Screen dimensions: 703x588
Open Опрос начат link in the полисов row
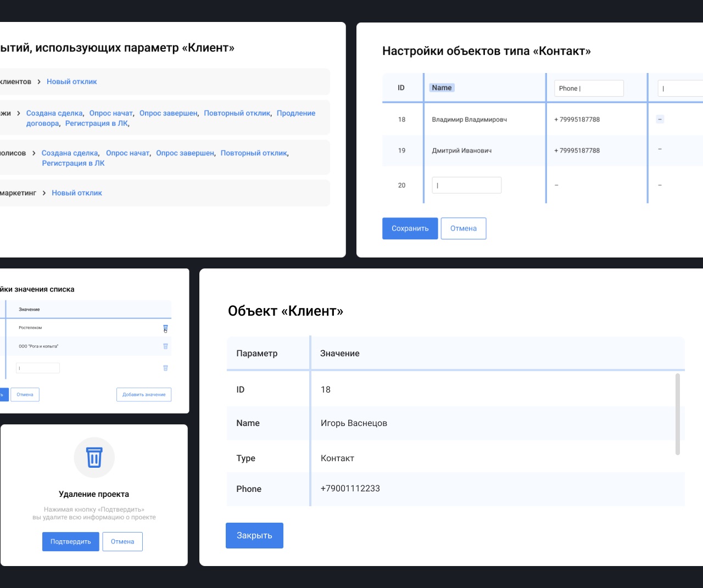(127, 153)
